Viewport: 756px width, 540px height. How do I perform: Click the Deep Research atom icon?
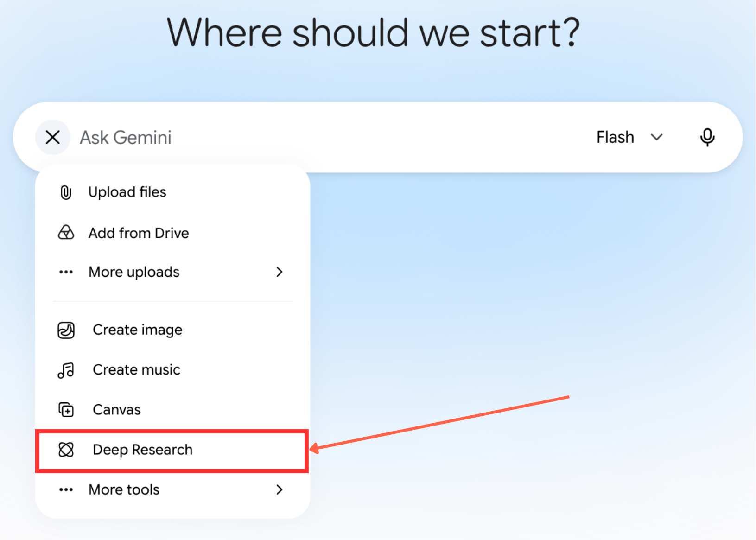click(x=66, y=450)
